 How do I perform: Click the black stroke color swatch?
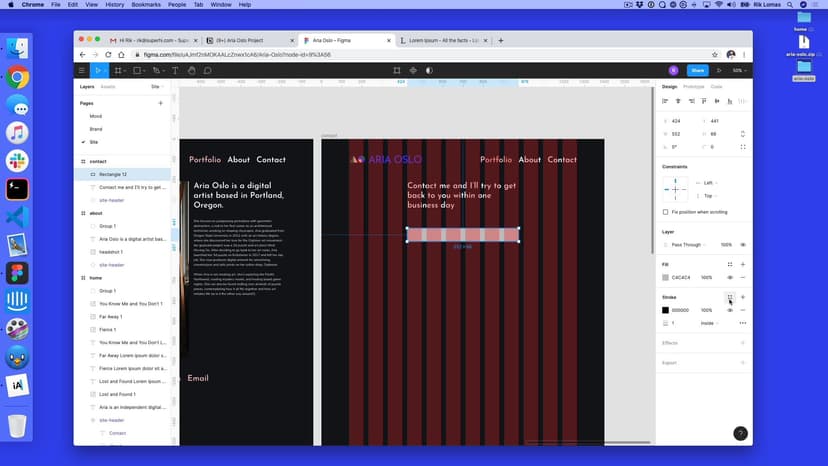(x=665, y=310)
